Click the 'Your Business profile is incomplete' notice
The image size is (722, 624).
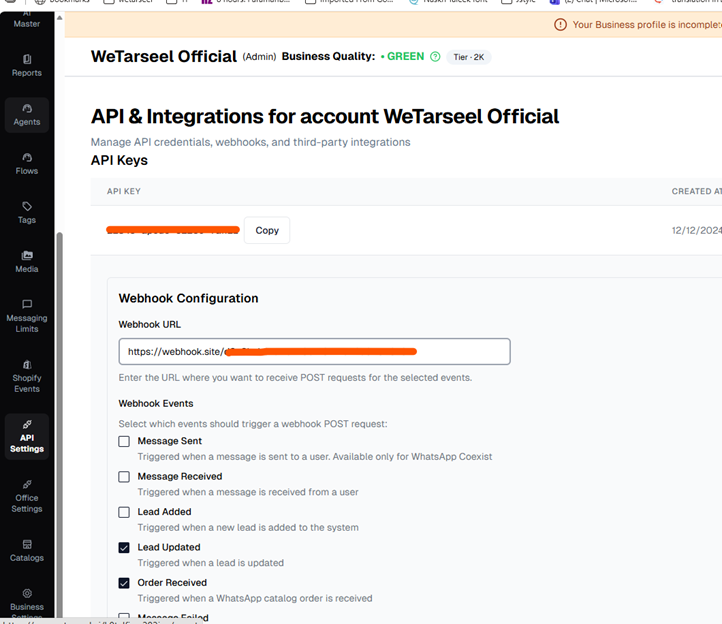(x=646, y=24)
